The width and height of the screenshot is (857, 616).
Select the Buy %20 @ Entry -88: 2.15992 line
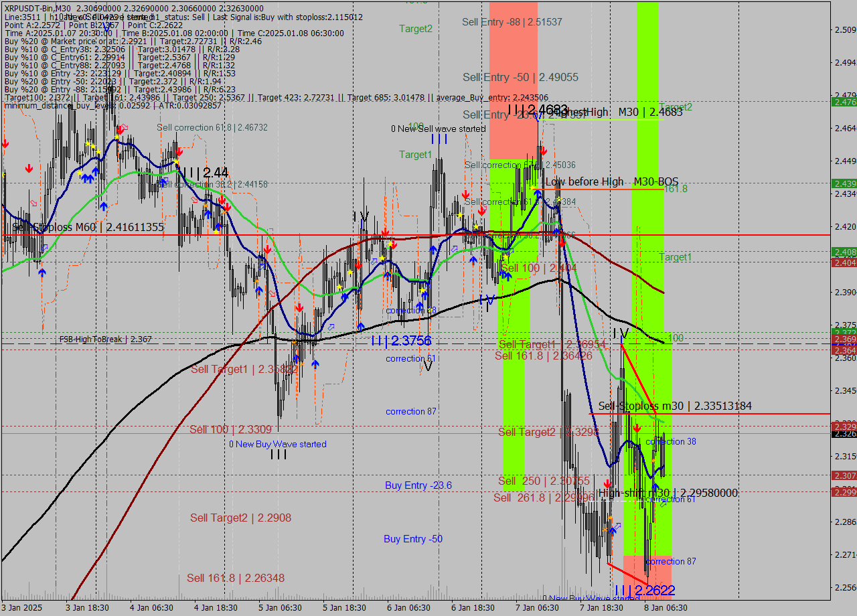point(120,89)
